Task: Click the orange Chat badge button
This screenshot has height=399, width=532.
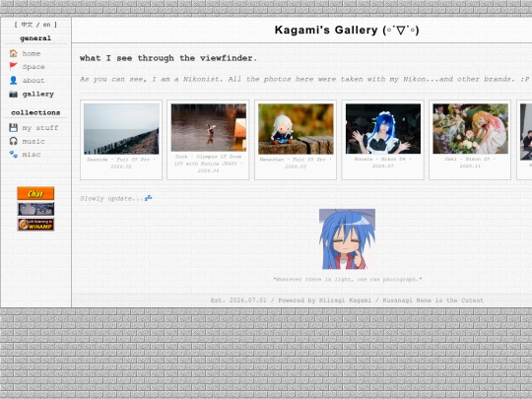Action: 35,193
